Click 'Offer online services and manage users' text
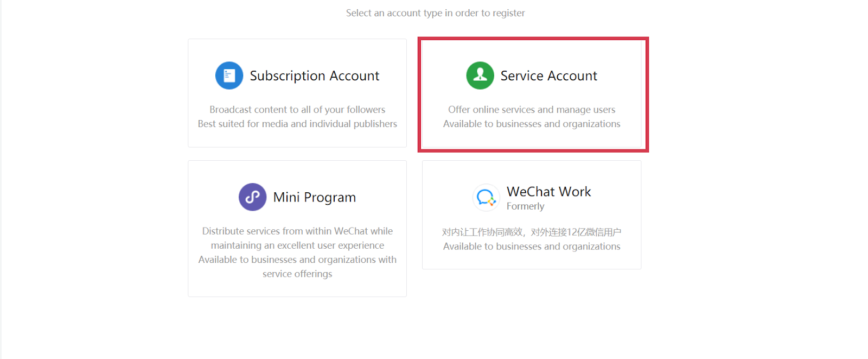868x359 pixels. tap(532, 110)
